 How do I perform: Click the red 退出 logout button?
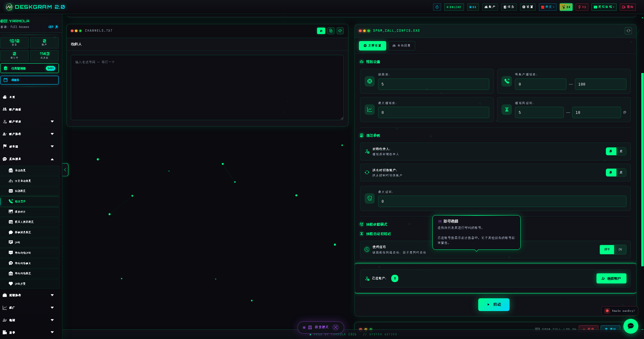[628, 7]
